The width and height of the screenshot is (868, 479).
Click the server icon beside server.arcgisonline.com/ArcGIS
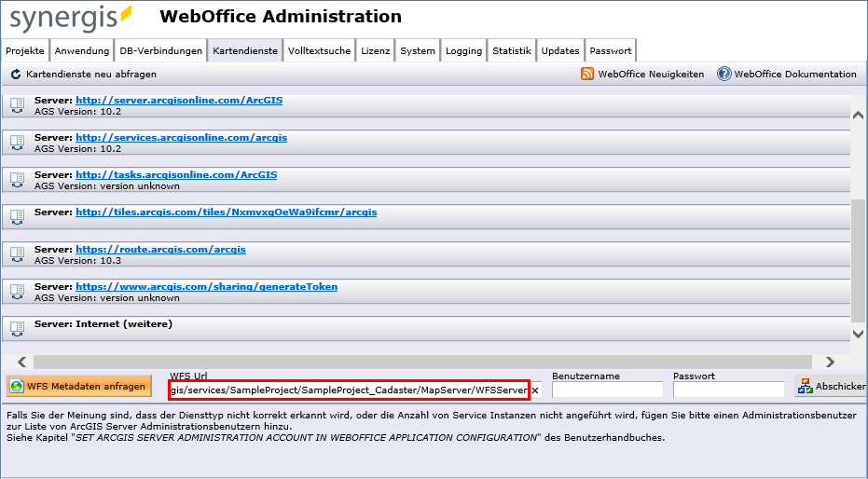[x=17, y=105]
